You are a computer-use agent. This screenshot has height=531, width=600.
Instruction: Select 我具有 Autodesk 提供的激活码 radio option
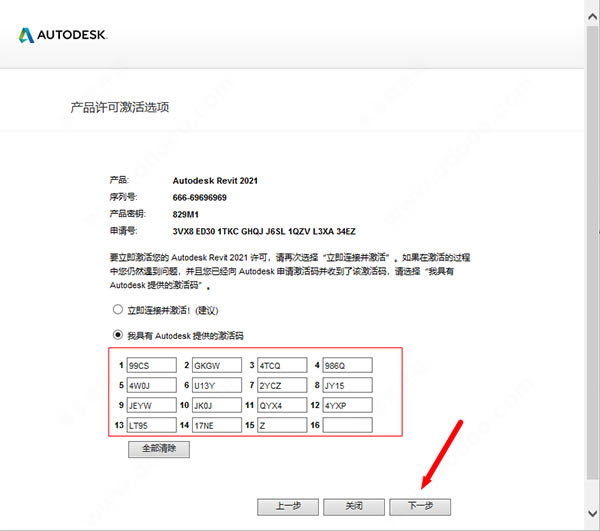pos(117,335)
